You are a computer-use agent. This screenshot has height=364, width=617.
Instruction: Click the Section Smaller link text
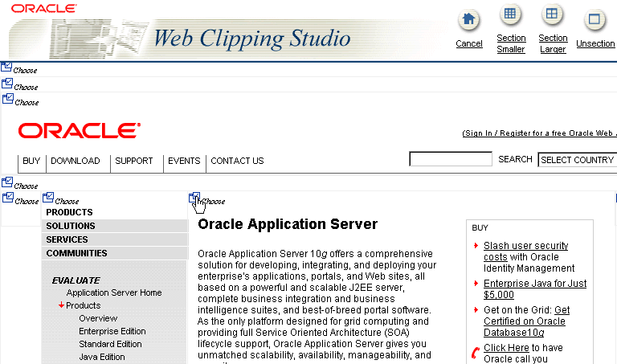click(511, 43)
